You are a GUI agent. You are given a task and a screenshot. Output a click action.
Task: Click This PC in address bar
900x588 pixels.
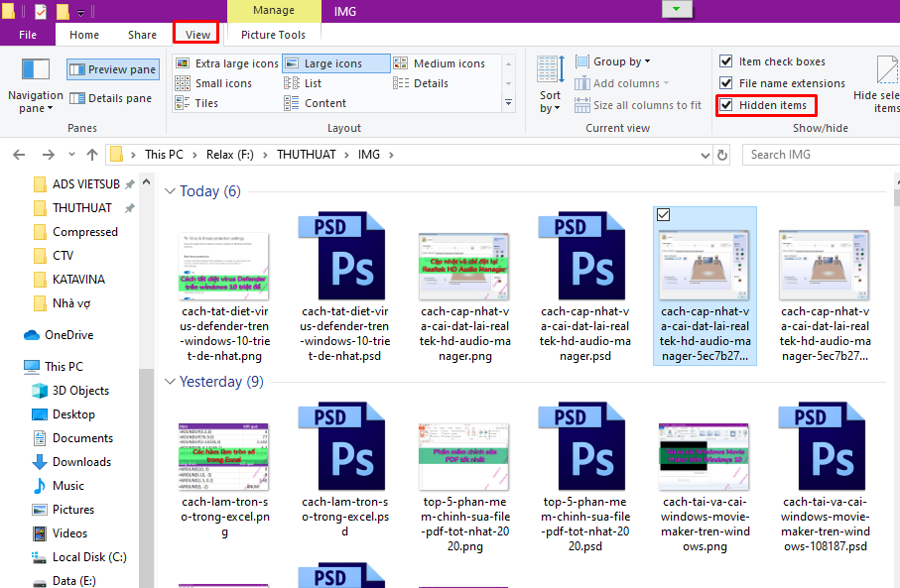click(164, 155)
